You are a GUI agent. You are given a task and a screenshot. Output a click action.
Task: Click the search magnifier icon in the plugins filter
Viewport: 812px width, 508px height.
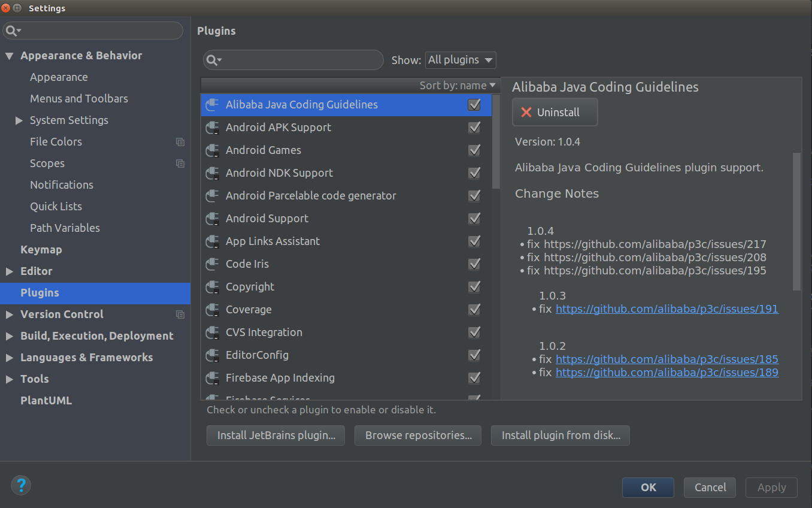(213, 60)
